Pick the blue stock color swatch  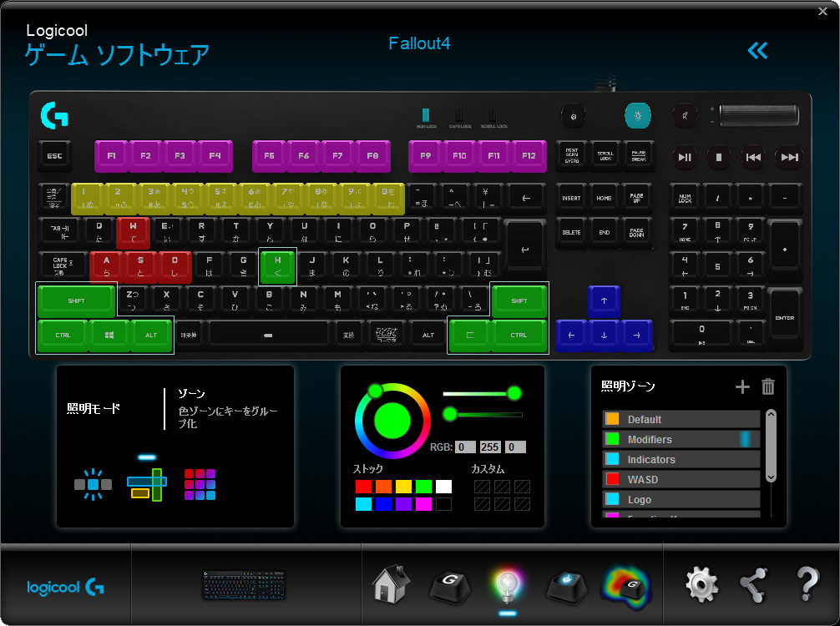pyautogui.click(x=383, y=504)
